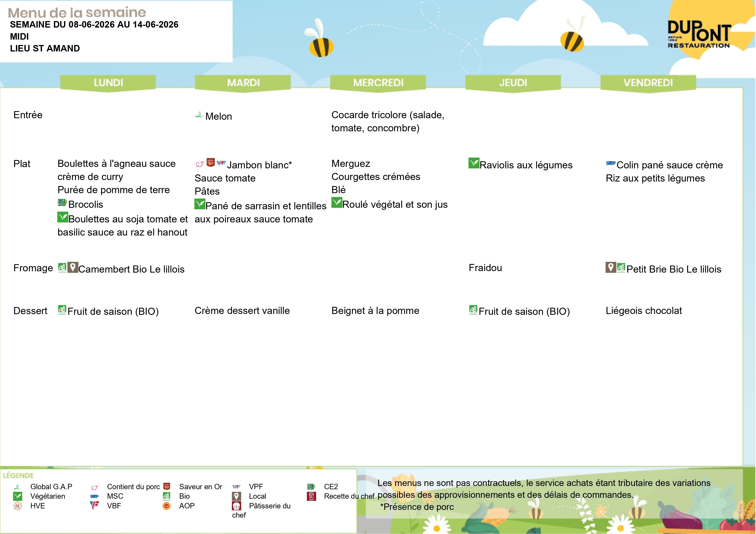Viewport: 756px width, 534px height.
Task: Click the HVE icon in the legend
Action: 18,506
